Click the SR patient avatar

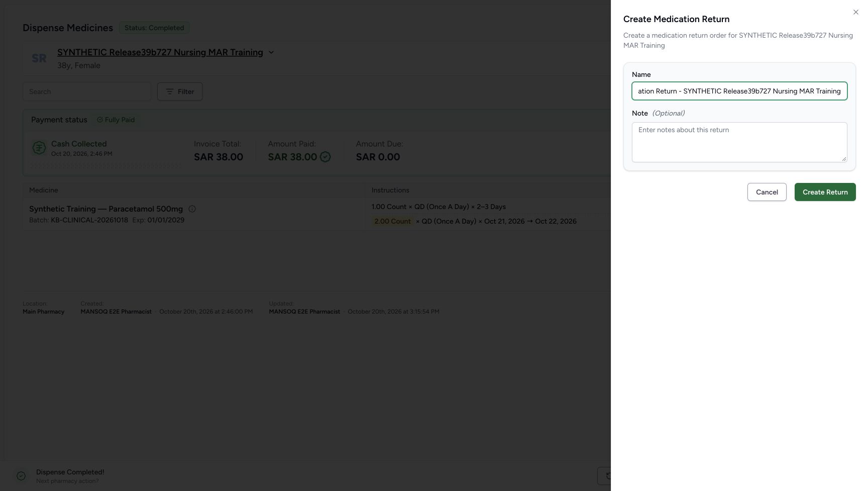[x=39, y=58]
